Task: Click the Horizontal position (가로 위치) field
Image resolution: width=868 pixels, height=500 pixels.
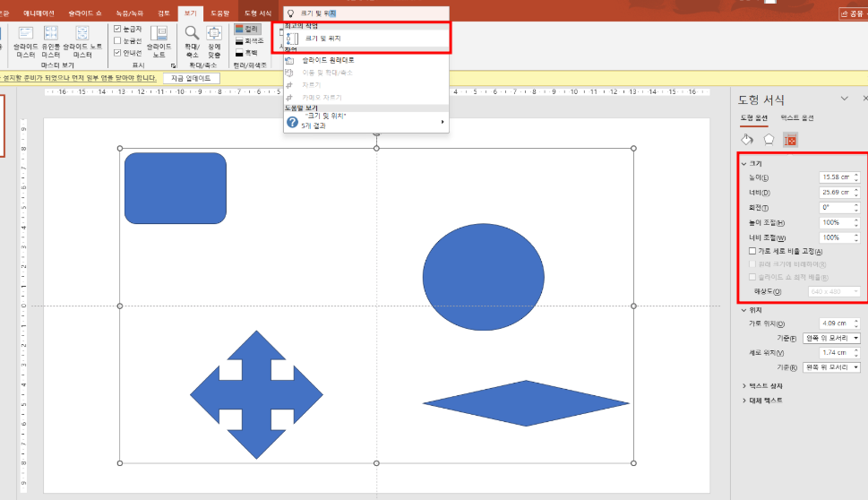Action: coord(836,323)
